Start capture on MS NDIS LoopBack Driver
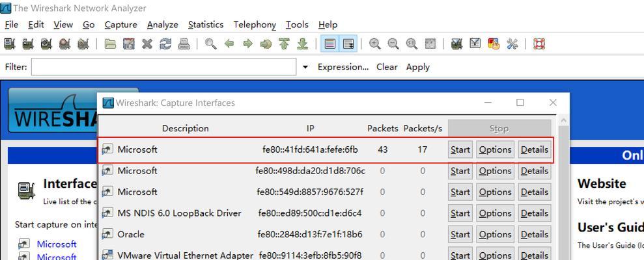This screenshot has width=644, height=260. [460, 213]
